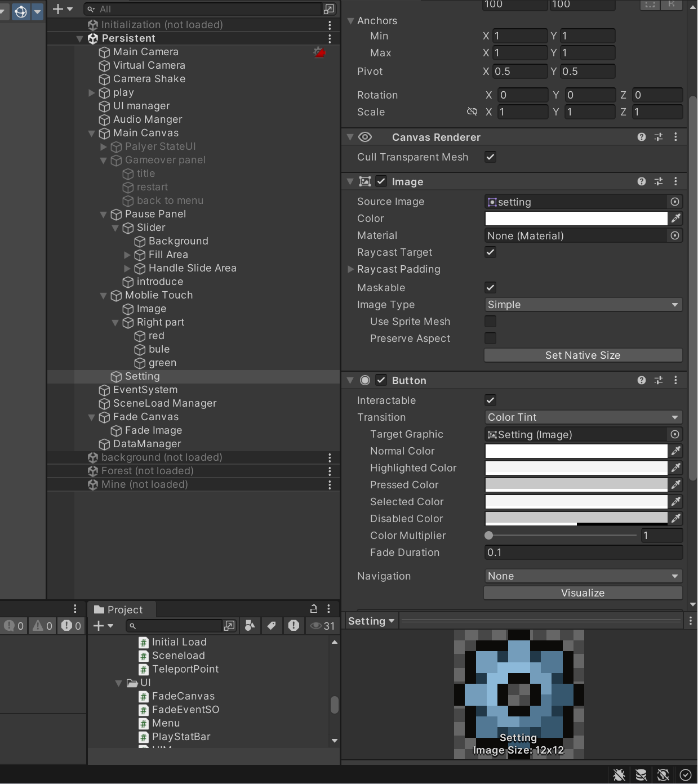Toggle hidden packages visibility count
Screen dimensions: 698x784
pyautogui.click(x=323, y=626)
